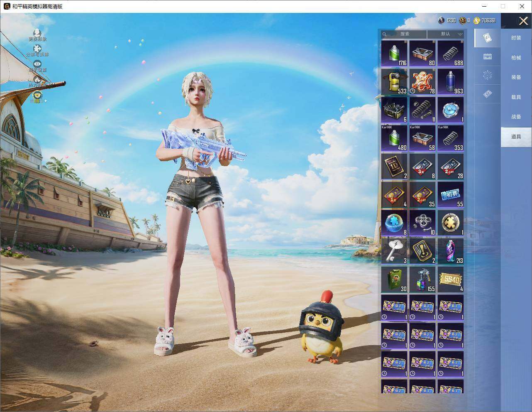The image size is (532, 412).
Task: Select the blue puzzle orb with count 8
Action: [x=394, y=223]
